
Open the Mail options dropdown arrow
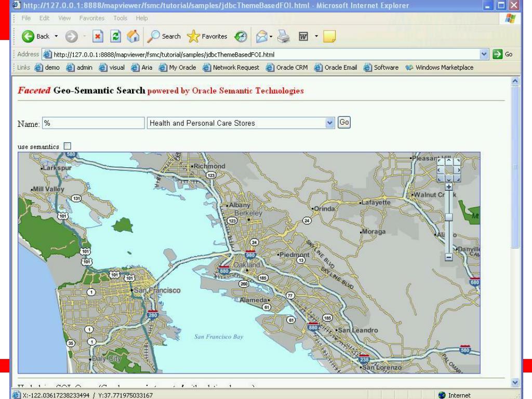[271, 36]
